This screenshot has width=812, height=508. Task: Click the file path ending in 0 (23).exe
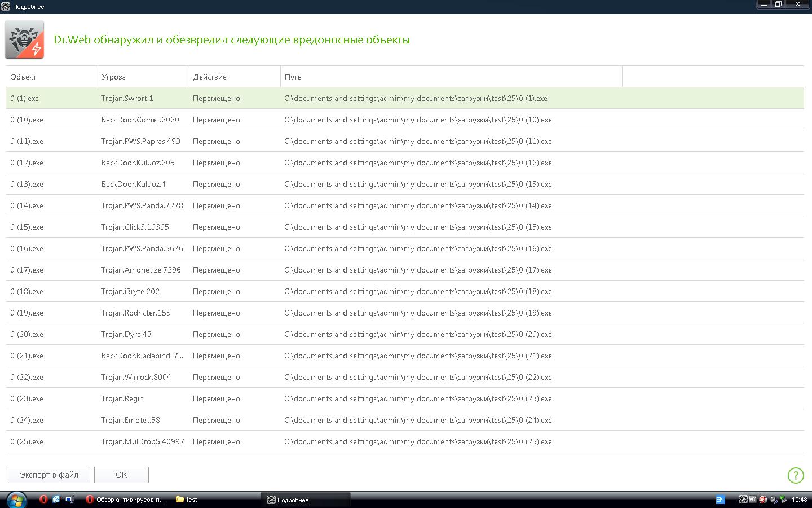[418, 398]
